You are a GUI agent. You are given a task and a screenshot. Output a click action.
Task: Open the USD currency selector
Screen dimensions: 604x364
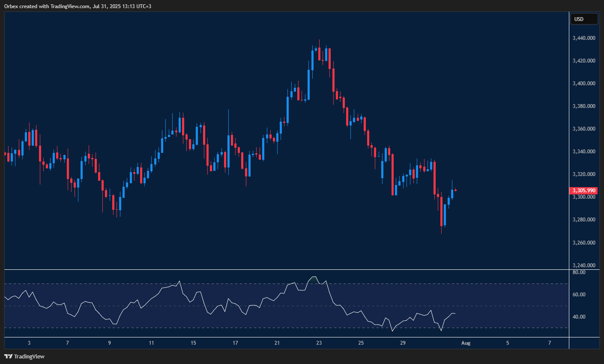pos(584,19)
